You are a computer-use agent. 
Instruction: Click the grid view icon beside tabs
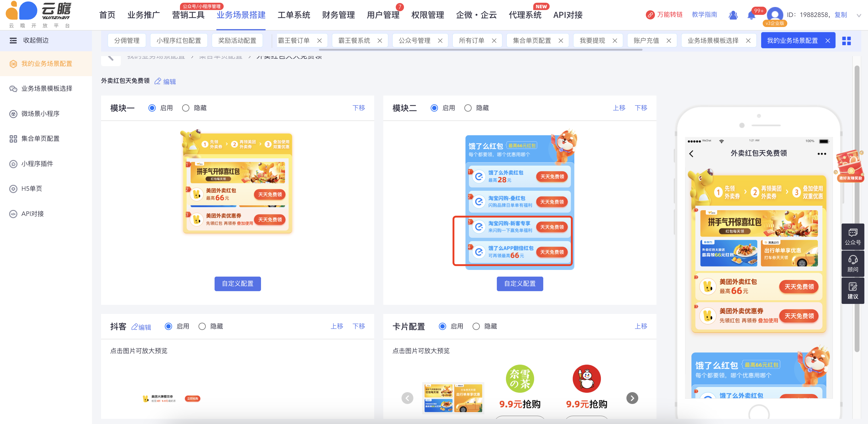click(x=846, y=41)
